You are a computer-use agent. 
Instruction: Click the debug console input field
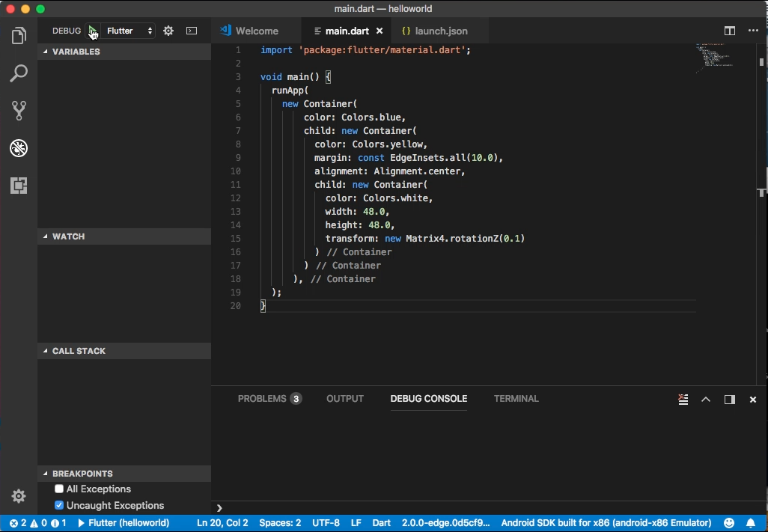490,508
